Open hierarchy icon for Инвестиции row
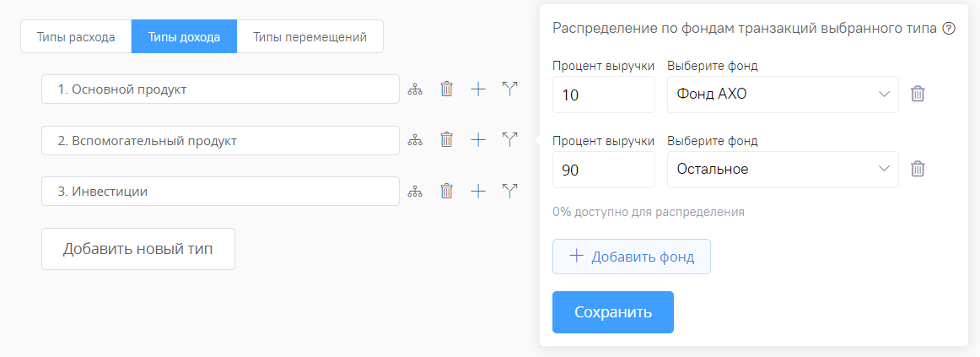The width and height of the screenshot is (980, 357). [x=415, y=192]
